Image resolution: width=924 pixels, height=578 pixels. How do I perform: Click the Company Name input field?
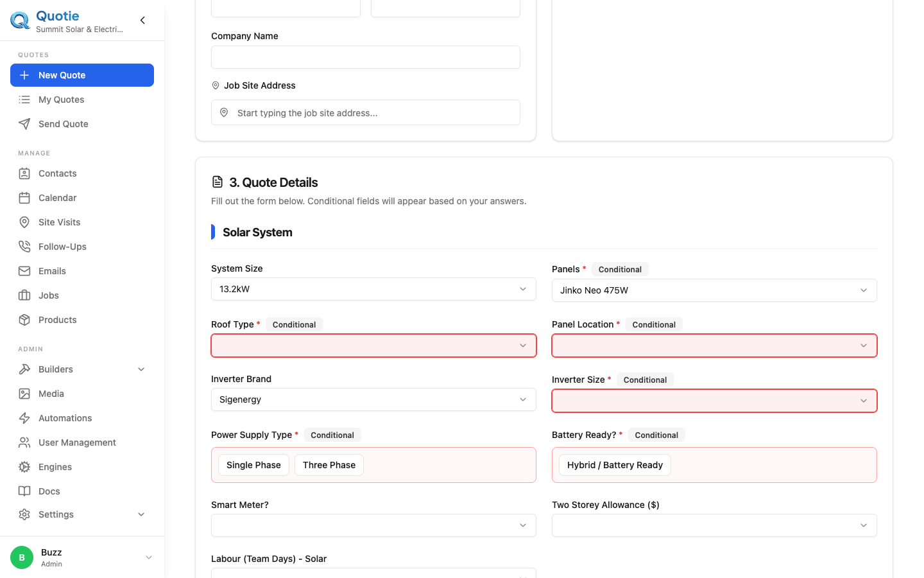click(366, 57)
